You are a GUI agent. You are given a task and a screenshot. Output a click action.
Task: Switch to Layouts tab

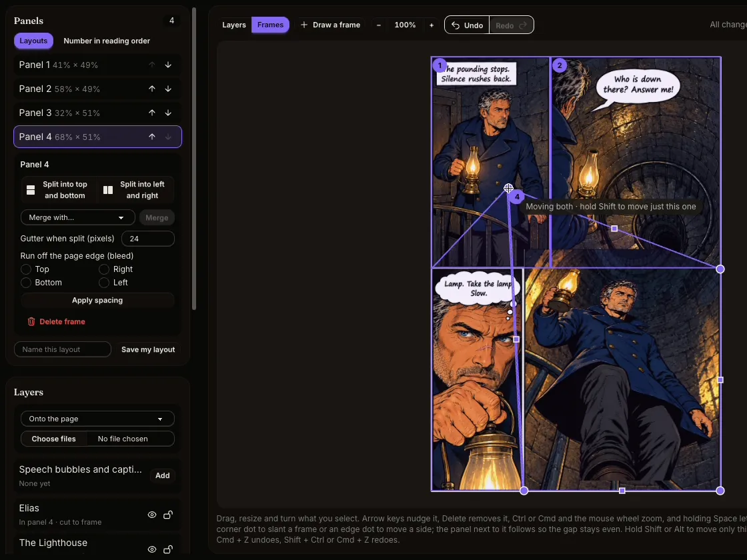33,41
